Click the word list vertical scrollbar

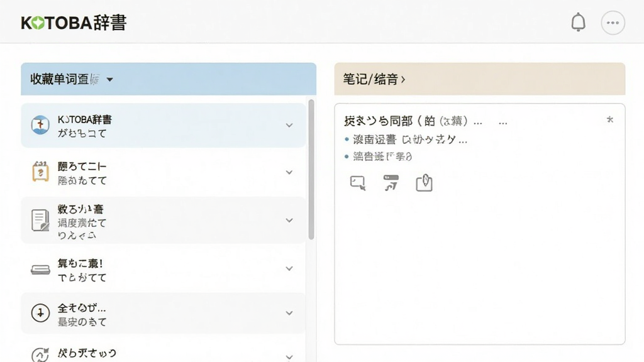tap(311, 169)
